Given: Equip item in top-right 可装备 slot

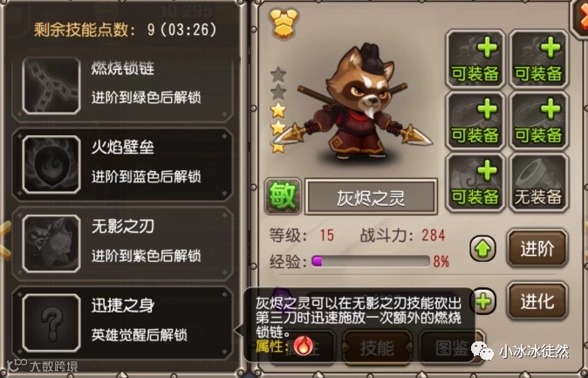Looking at the screenshot, I should [538, 59].
